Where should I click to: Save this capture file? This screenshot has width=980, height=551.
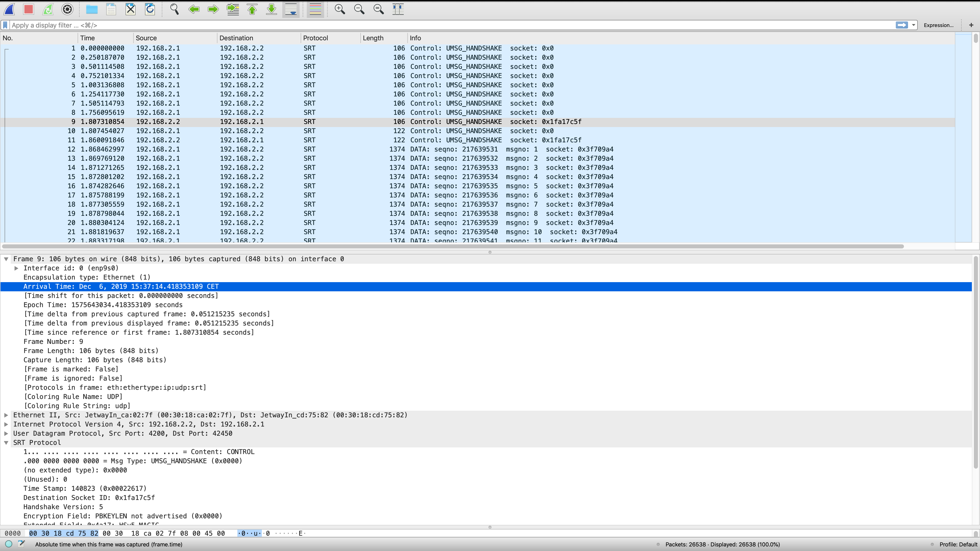point(111,9)
